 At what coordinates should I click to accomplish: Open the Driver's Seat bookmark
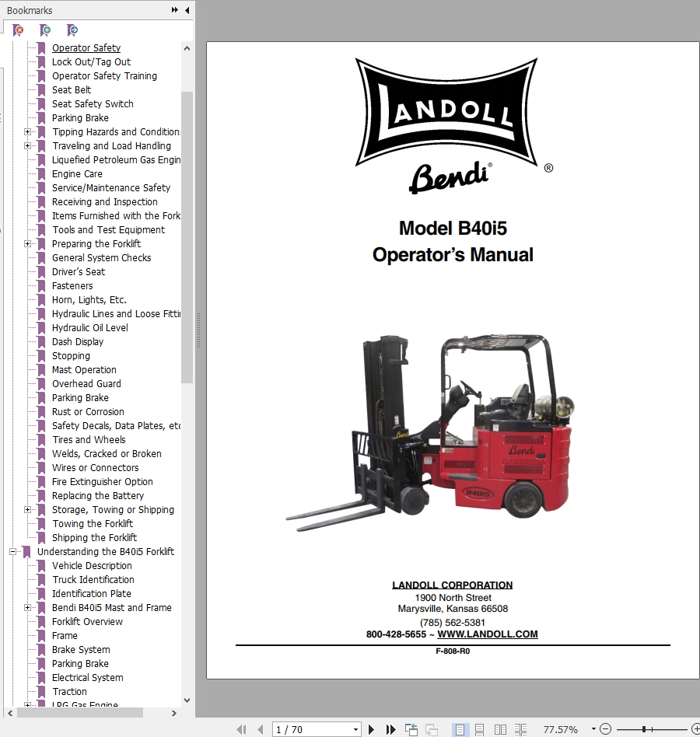coord(79,272)
